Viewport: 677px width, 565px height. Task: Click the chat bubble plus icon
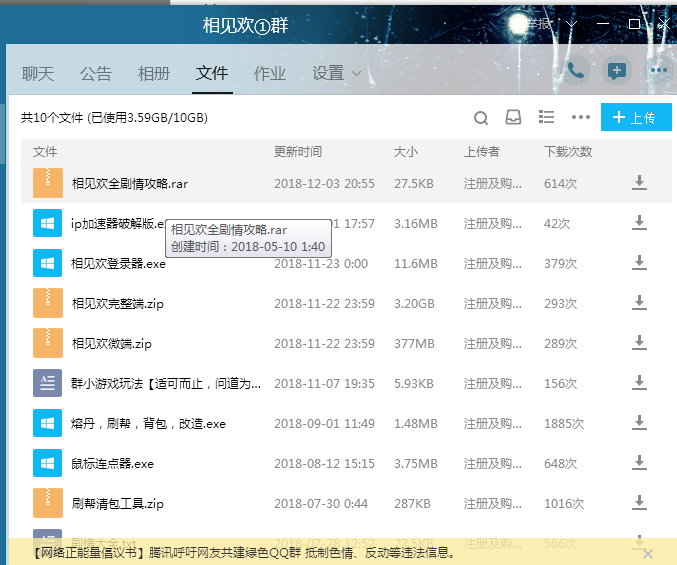617,71
